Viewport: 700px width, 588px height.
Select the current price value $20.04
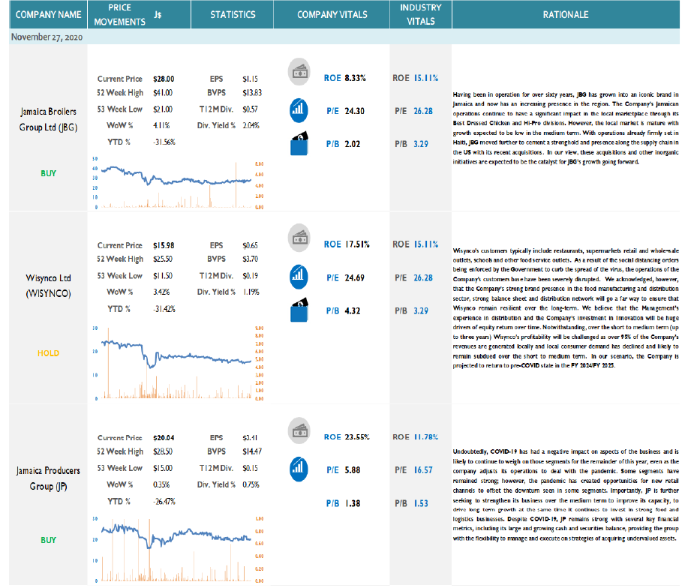[164, 438]
